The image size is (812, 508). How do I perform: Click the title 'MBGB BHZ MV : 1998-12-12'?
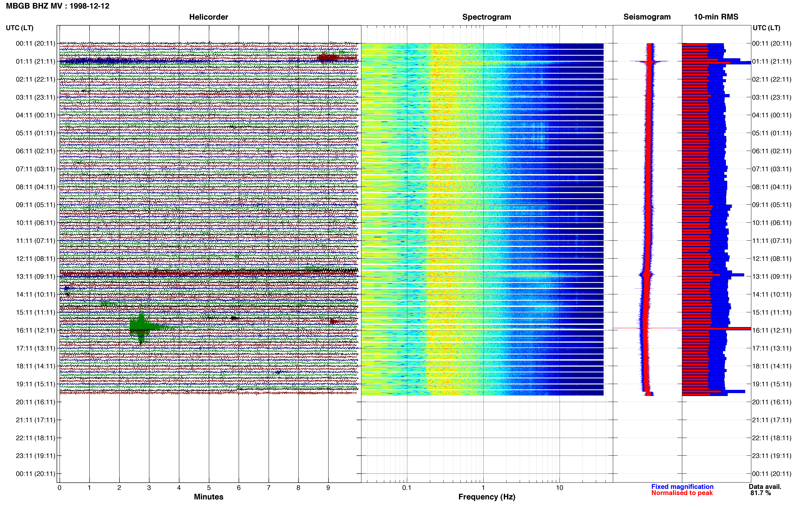tap(57, 6)
